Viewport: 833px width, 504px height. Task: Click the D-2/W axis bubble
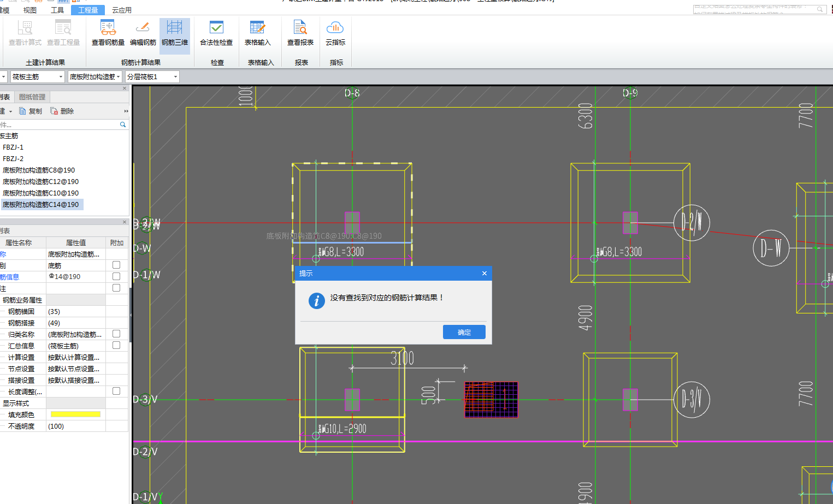tap(692, 223)
